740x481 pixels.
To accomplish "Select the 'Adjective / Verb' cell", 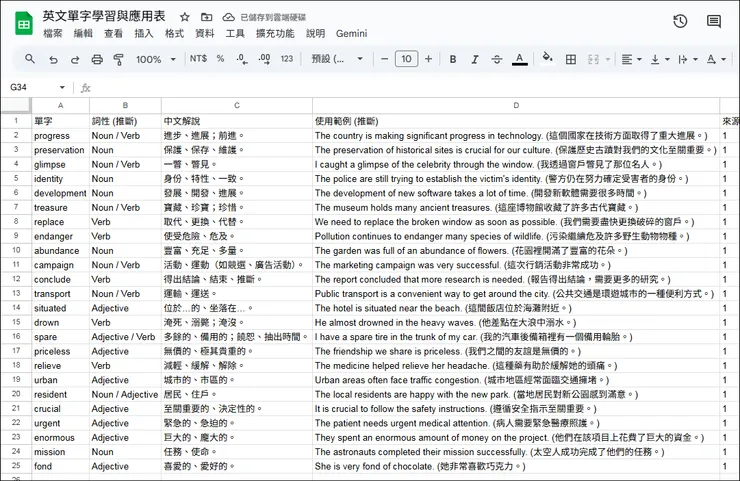I will click(125, 337).
